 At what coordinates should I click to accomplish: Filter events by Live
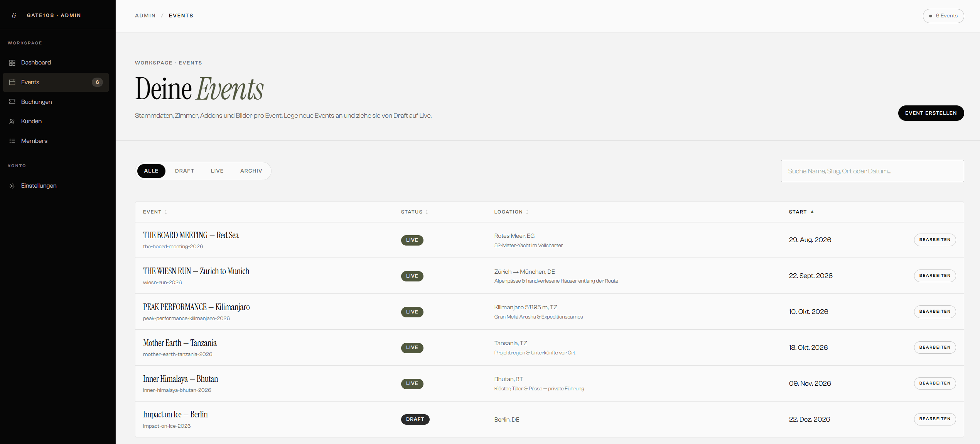click(217, 171)
